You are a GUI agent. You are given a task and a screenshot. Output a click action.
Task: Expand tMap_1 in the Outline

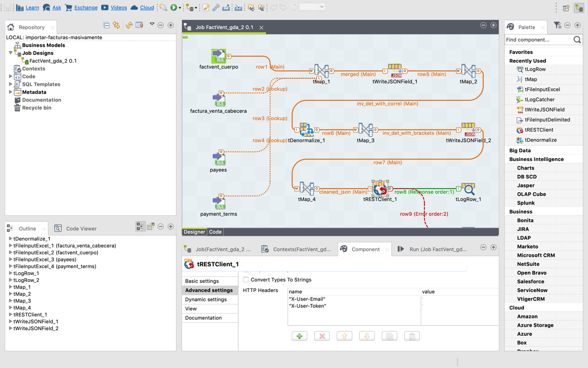pos(11,287)
